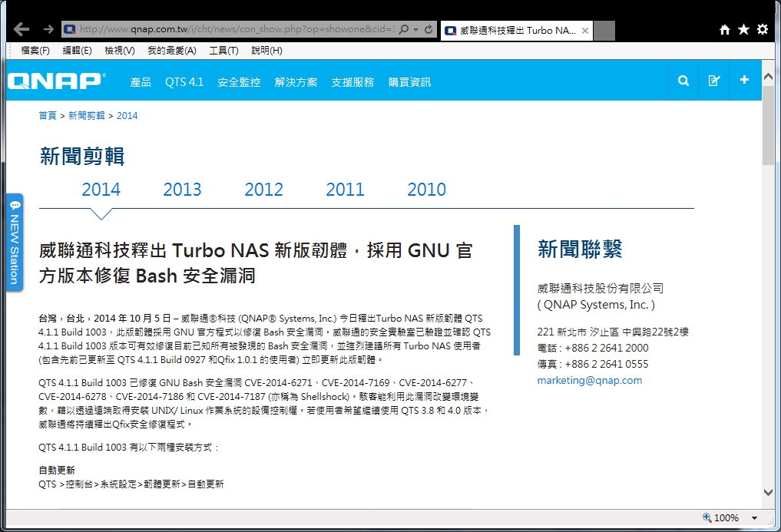This screenshot has height=532, width=781.
Task: Click scrollbar up arrow
Action: (x=768, y=77)
